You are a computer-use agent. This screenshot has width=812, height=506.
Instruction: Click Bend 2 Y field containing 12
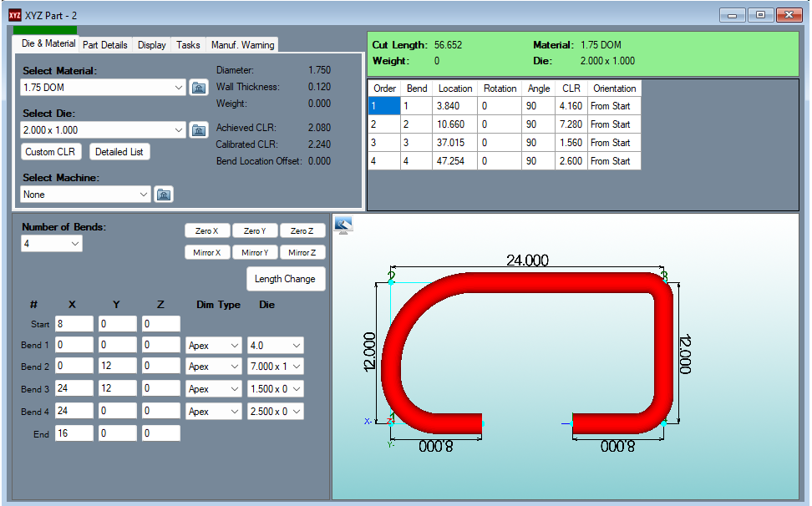pos(118,366)
